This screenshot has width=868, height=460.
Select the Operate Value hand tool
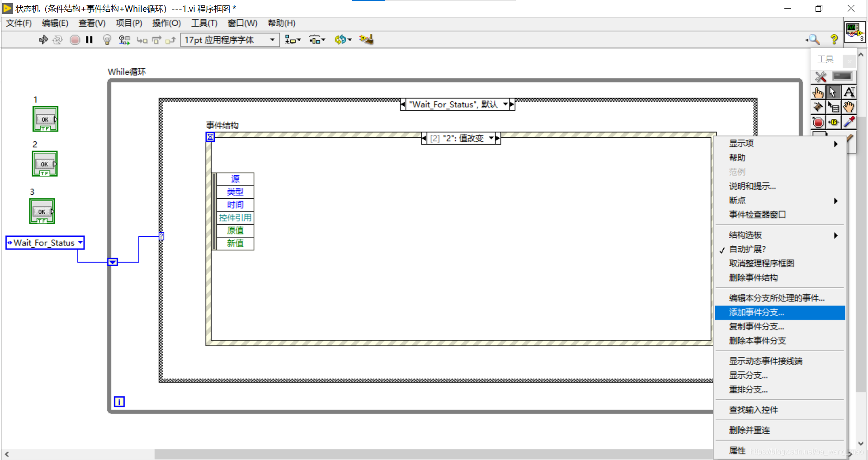click(818, 93)
